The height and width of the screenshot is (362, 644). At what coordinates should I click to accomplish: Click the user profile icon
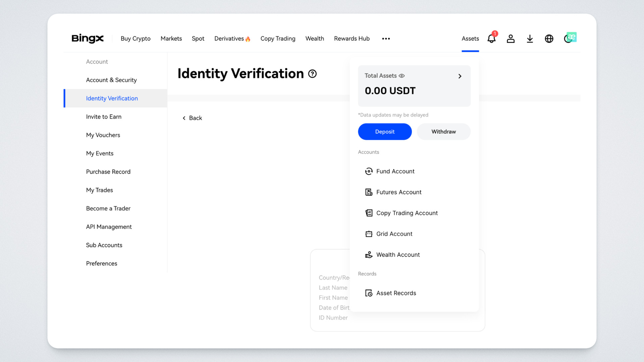pos(511,39)
